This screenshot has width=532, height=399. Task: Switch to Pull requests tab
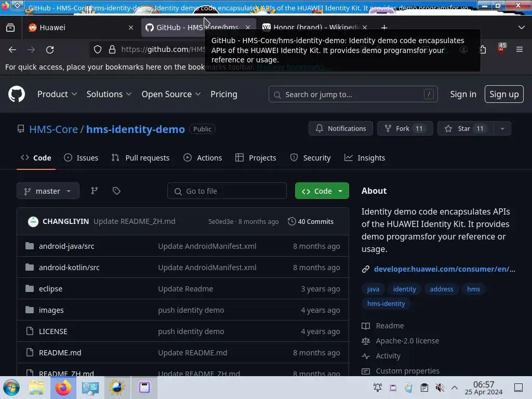(140, 158)
